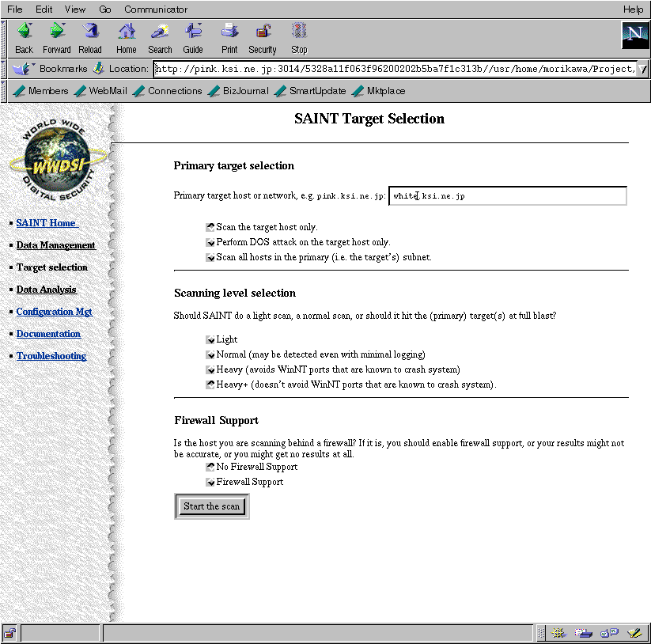Viewport: 651px width, 644px height.
Task: Open the Documentation link
Action: coord(48,334)
